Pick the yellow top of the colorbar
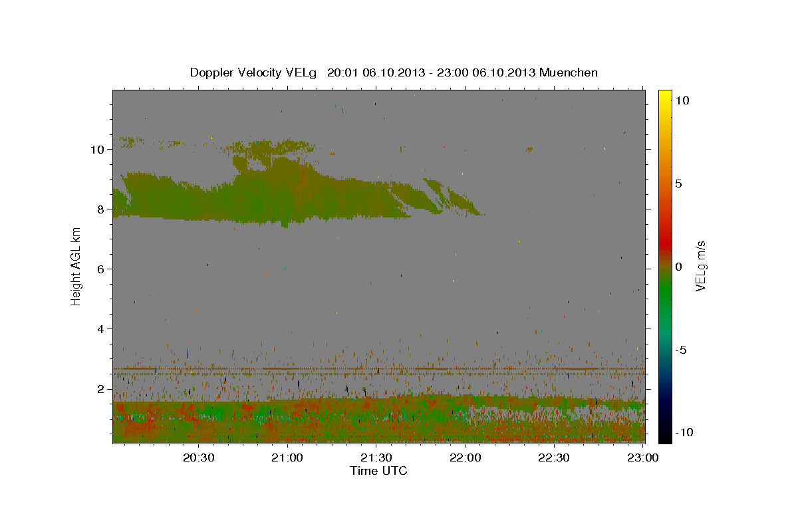This screenshot has height=532, width=798. pyautogui.click(x=664, y=96)
